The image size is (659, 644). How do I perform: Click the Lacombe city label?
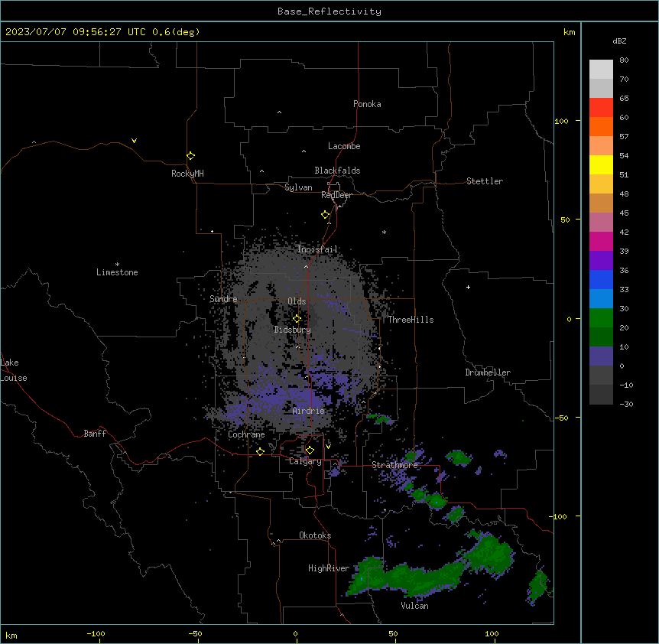pos(344,146)
